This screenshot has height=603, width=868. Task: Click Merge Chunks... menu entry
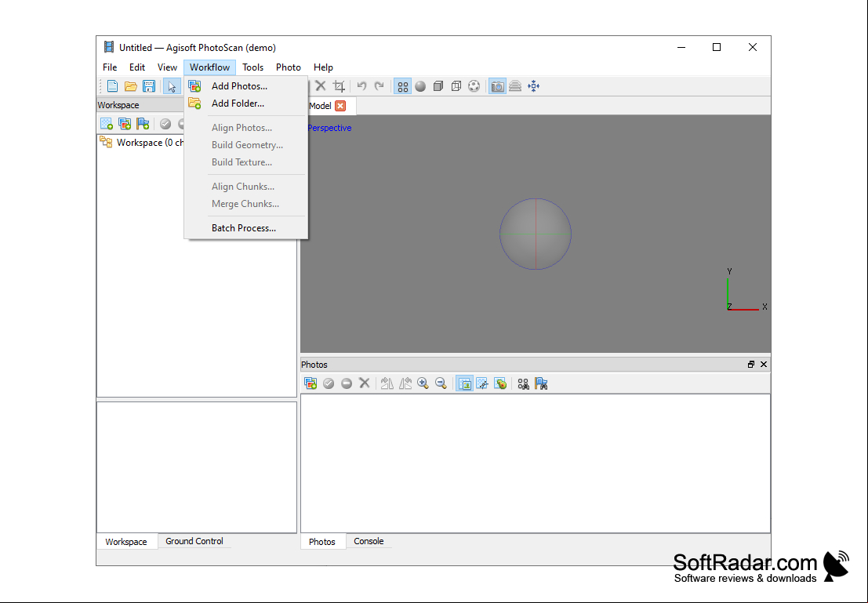click(245, 203)
